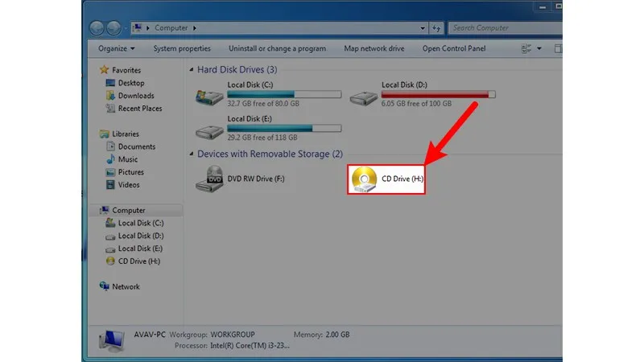
Task: Click the Search Computer field
Action: click(x=506, y=28)
